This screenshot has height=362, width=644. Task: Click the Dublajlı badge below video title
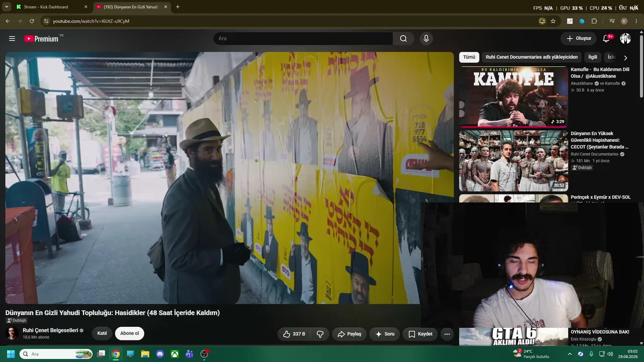click(x=16, y=320)
